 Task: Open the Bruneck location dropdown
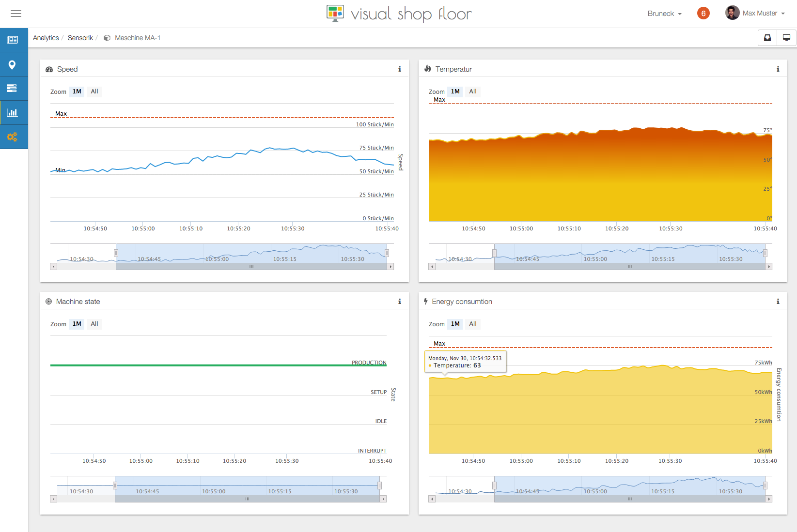click(x=664, y=14)
